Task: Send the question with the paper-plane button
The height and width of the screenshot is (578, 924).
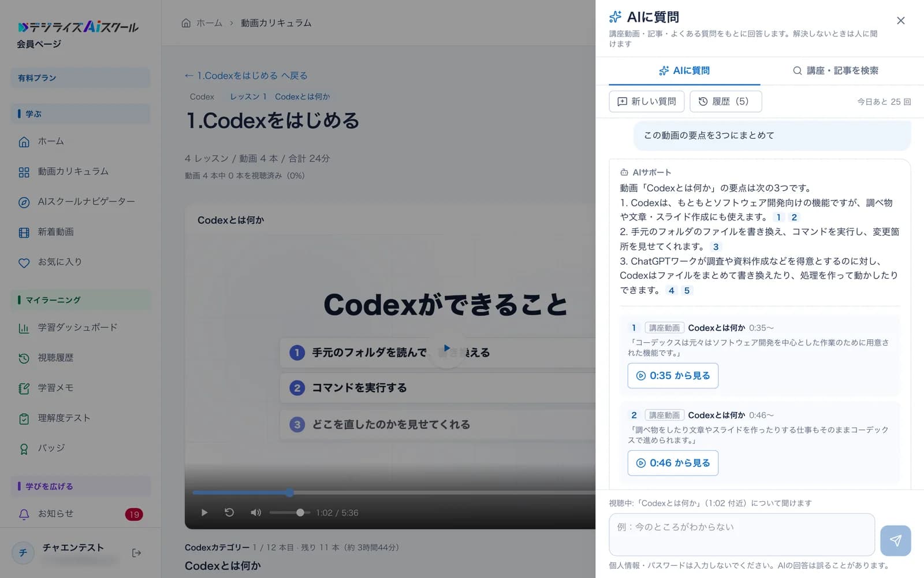Action: [895, 540]
